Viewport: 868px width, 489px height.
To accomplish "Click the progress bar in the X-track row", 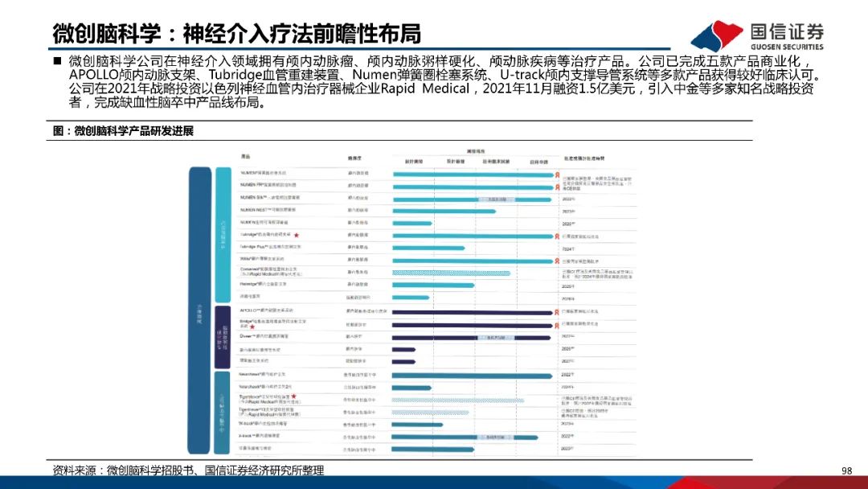I will click(465, 438).
